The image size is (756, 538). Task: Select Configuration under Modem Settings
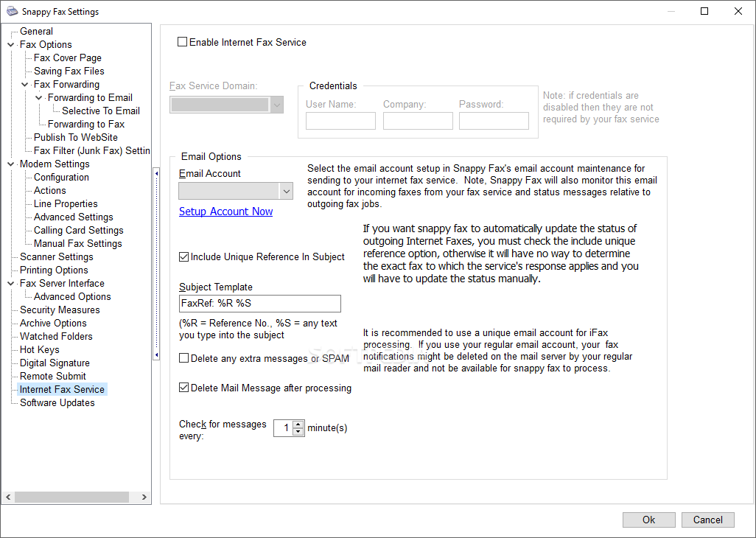click(x=61, y=178)
